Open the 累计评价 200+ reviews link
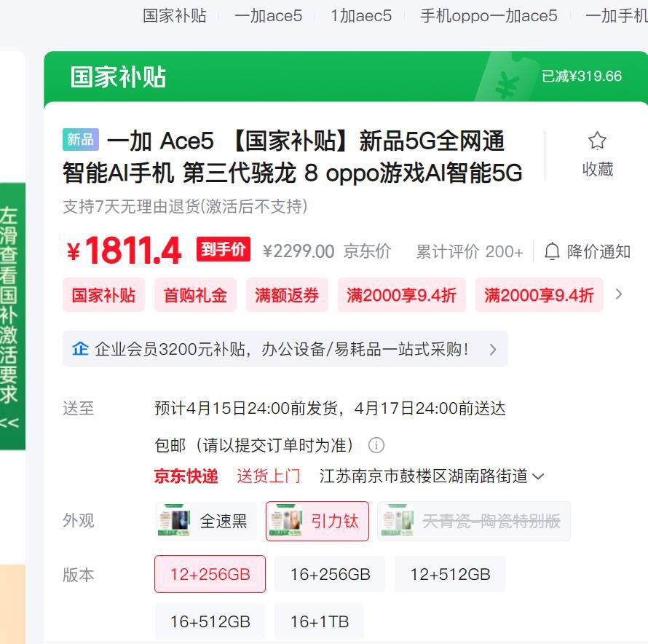The height and width of the screenshot is (644, 648). point(470,251)
